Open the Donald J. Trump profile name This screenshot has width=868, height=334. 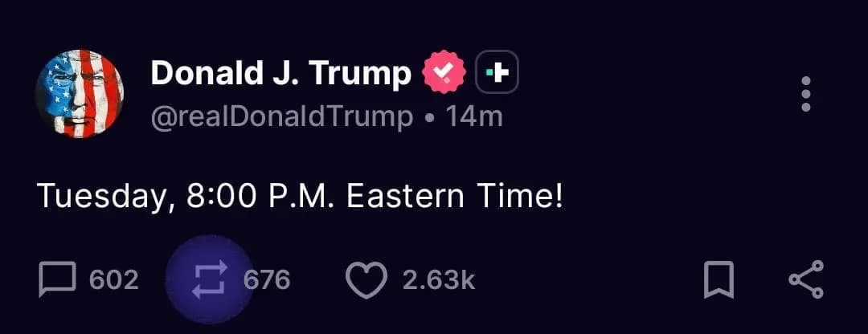pos(280,74)
